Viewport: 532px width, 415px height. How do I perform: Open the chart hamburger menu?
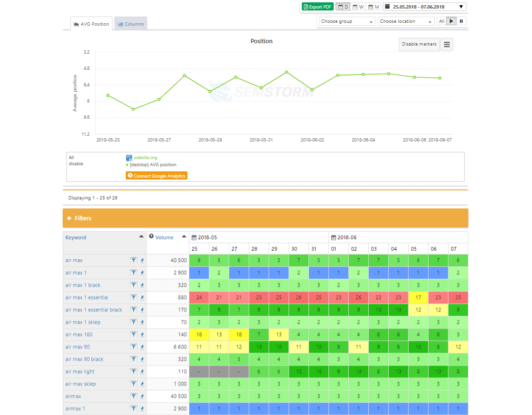(447, 44)
